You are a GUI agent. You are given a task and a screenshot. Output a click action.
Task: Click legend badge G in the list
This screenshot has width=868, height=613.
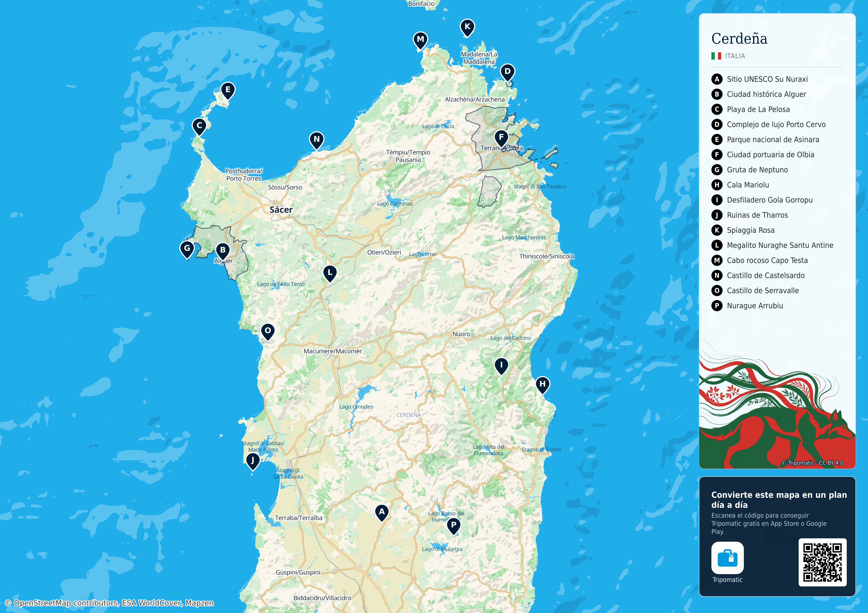(x=717, y=170)
